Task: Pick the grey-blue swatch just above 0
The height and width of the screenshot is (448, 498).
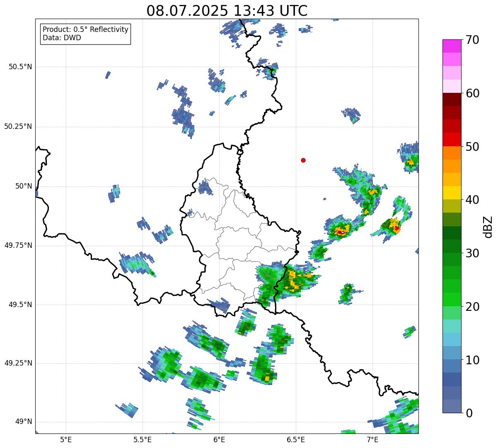Action: click(x=452, y=406)
